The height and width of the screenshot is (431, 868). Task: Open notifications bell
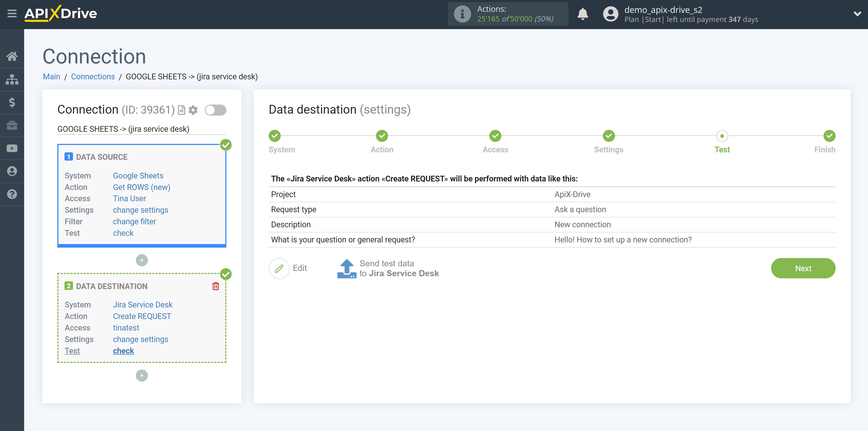click(x=582, y=14)
